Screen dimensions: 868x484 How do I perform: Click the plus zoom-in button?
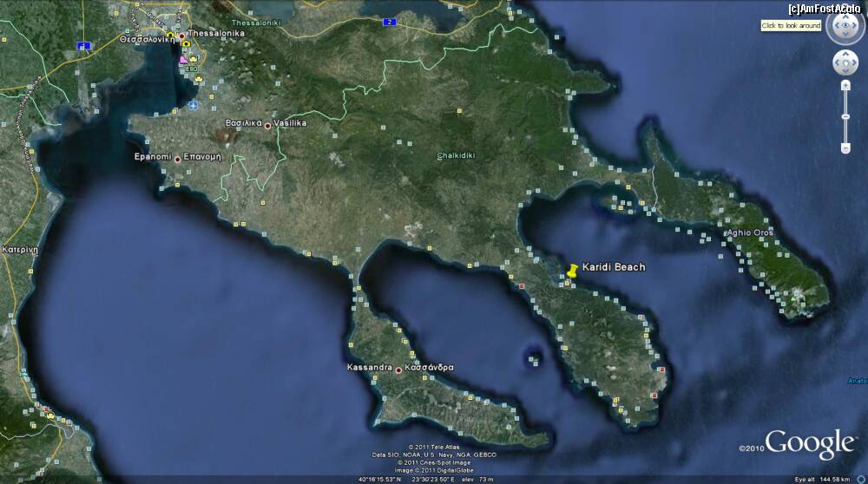pyautogui.click(x=845, y=85)
